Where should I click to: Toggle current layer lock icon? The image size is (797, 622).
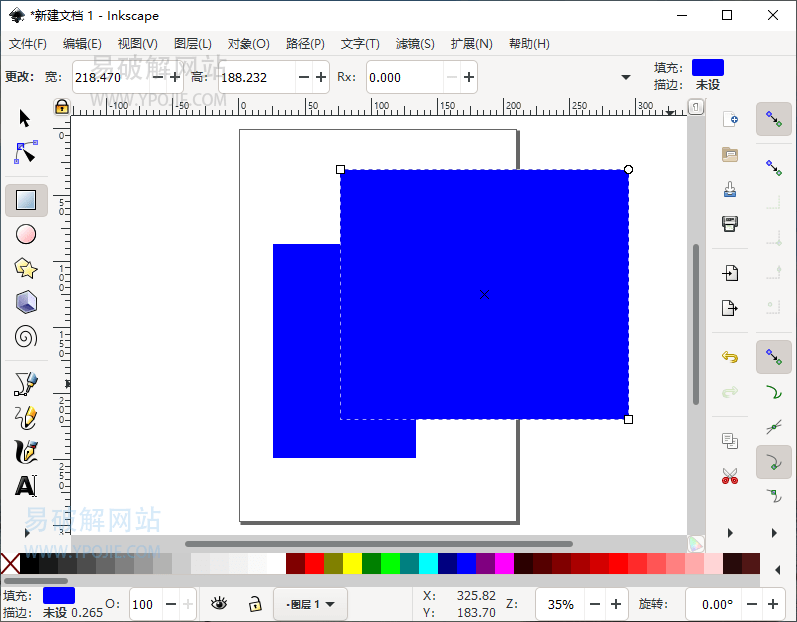click(255, 604)
